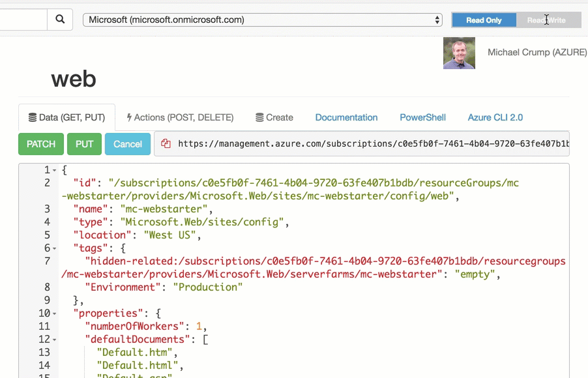The height and width of the screenshot is (378, 588).
Task: Click the "Default.html" entry
Action: [x=138, y=366]
